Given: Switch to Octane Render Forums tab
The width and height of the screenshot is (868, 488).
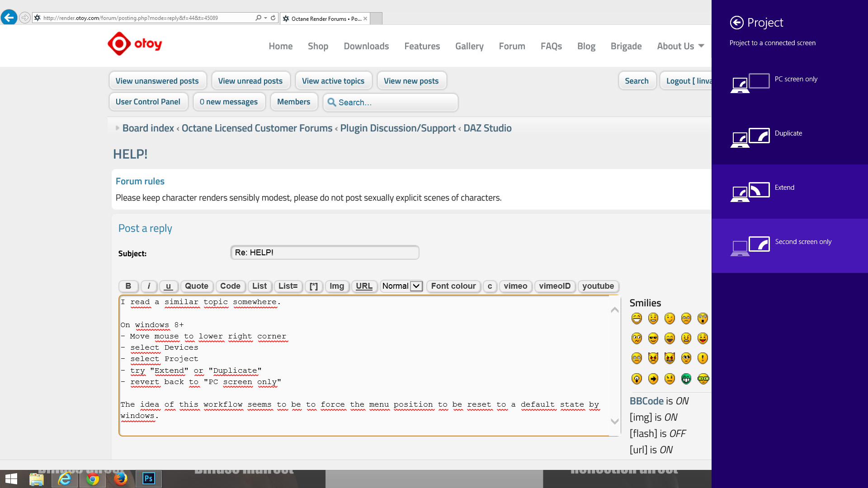Looking at the screenshot, I should pos(325,19).
